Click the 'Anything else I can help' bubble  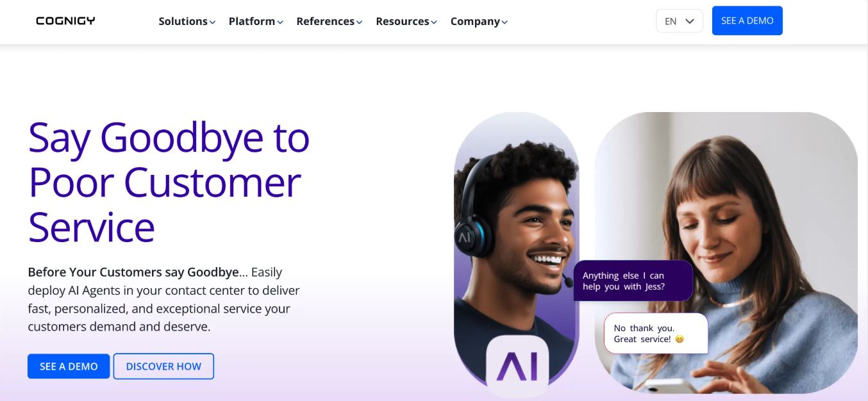pos(633,281)
